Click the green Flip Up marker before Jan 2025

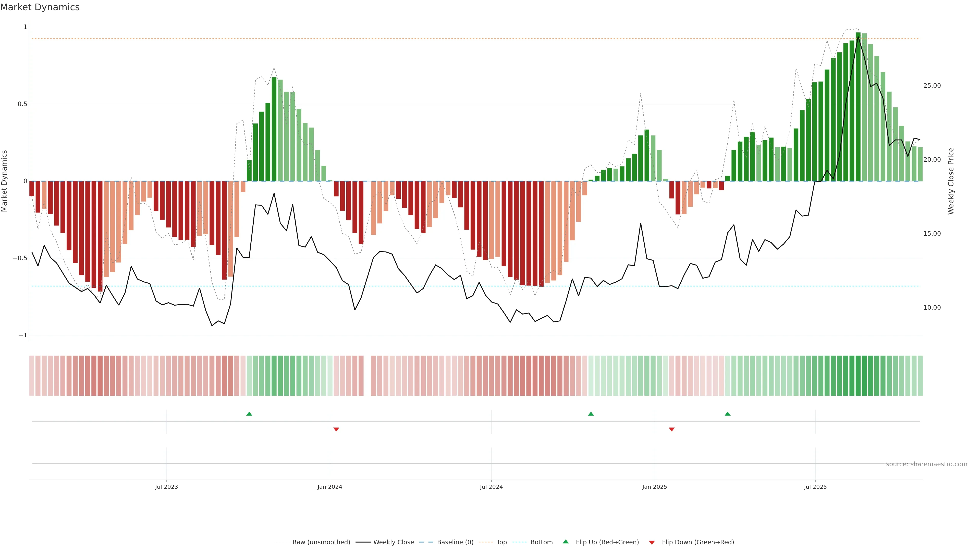point(591,414)
